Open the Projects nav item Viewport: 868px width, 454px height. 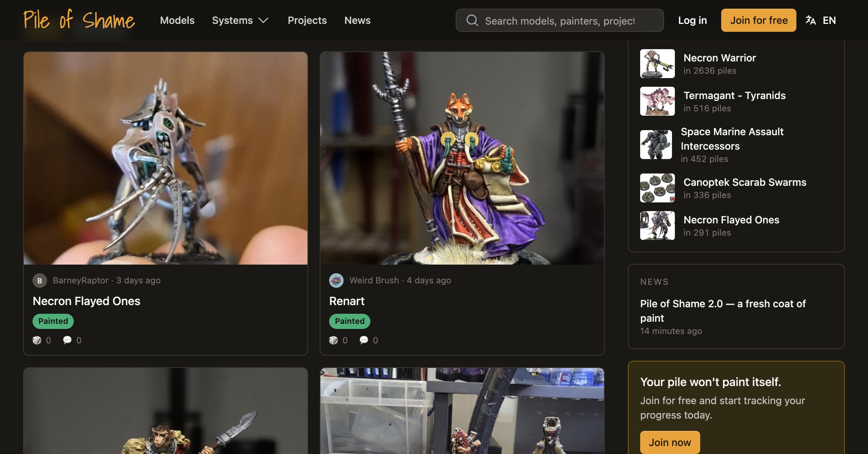307,20
